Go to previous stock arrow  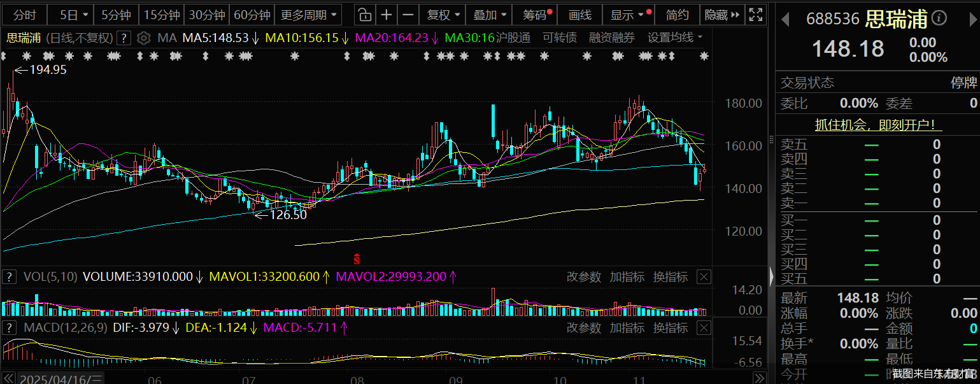click(785, 19)
